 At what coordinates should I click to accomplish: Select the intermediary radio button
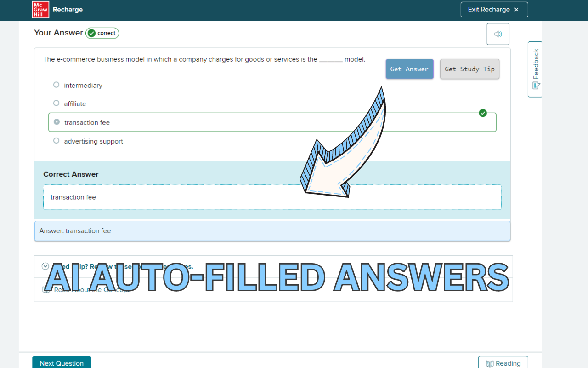[56, 84]
